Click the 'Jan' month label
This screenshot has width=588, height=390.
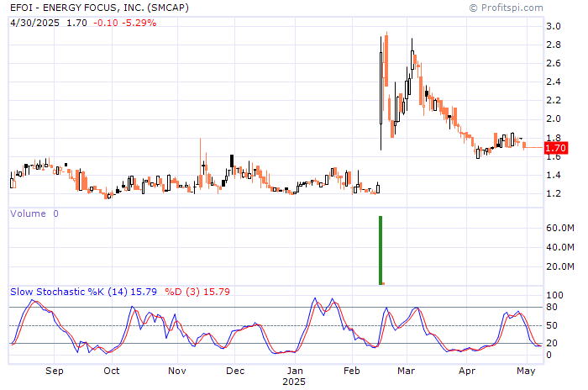295,371
